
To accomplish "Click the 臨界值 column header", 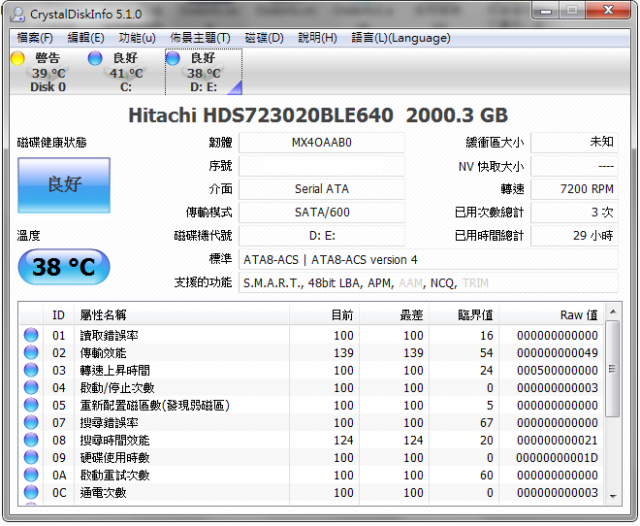I will pos(464,315).
